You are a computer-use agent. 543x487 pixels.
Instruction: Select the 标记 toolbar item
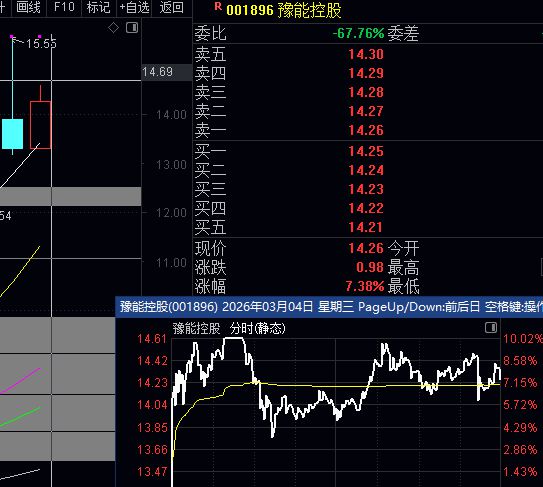pos(98,7)
